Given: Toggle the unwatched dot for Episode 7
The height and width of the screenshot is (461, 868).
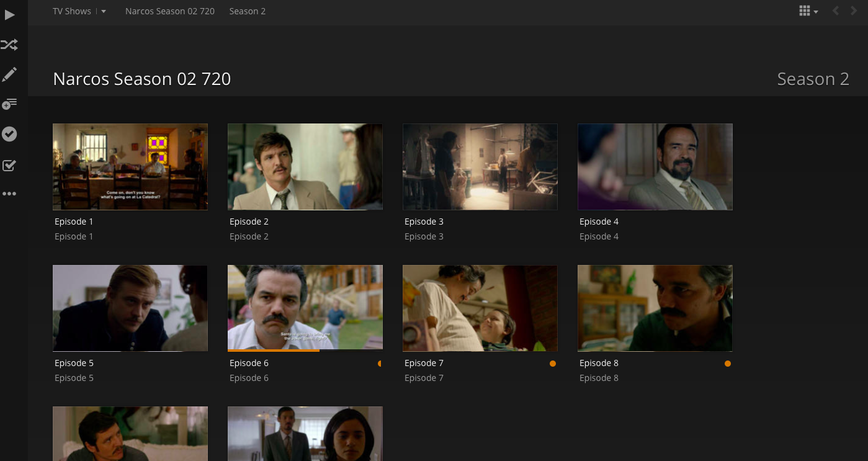Looking at the screenshot, I should coord(553,364).
